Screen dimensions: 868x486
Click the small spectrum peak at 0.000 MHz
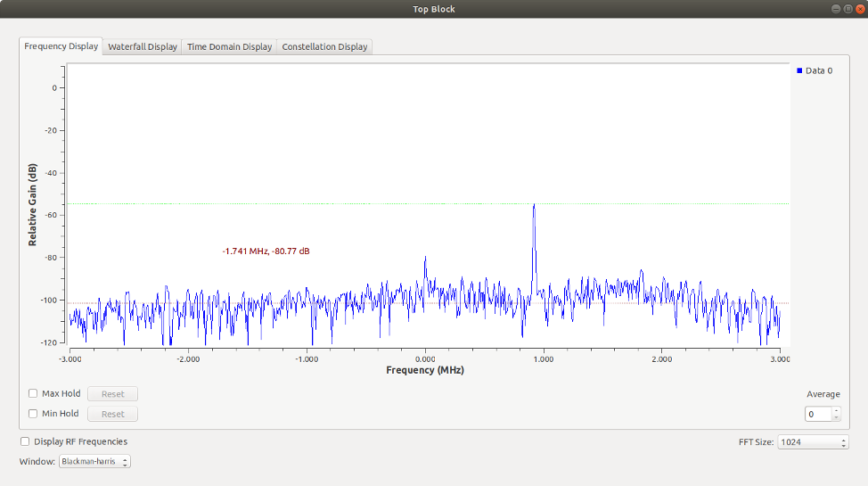coord(425,258)
